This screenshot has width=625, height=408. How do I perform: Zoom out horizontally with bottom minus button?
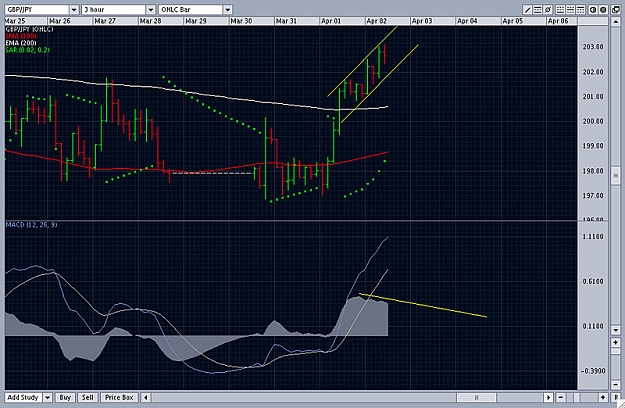[x=560, y=397]
